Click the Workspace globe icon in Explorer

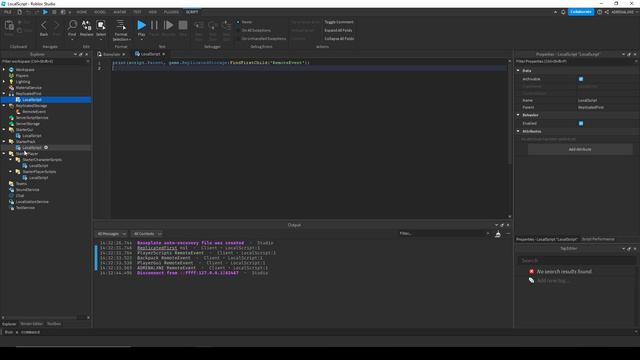[11, 70]
